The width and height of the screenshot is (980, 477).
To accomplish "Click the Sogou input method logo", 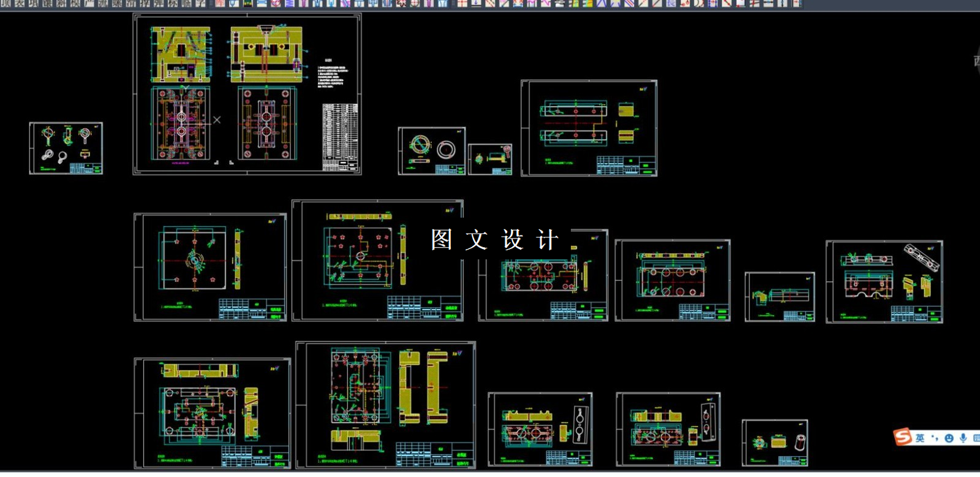I will pos(903,436).
